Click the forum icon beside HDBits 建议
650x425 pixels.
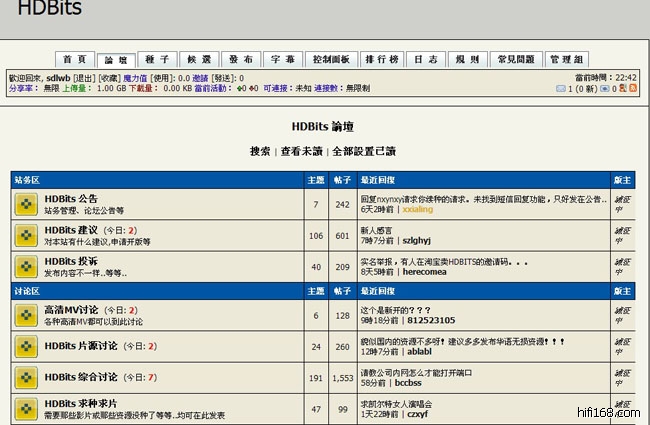pos(26,236)
